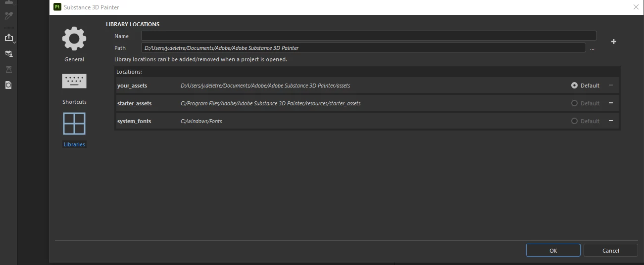Click the General label
The image size is (644, 265).
[74, 59]
